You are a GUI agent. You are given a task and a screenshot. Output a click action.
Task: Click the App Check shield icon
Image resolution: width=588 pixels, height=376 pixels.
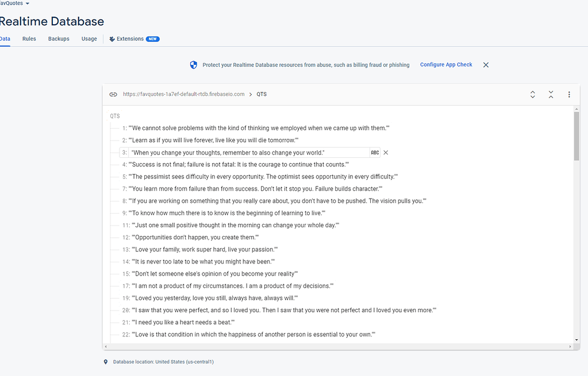193,64
